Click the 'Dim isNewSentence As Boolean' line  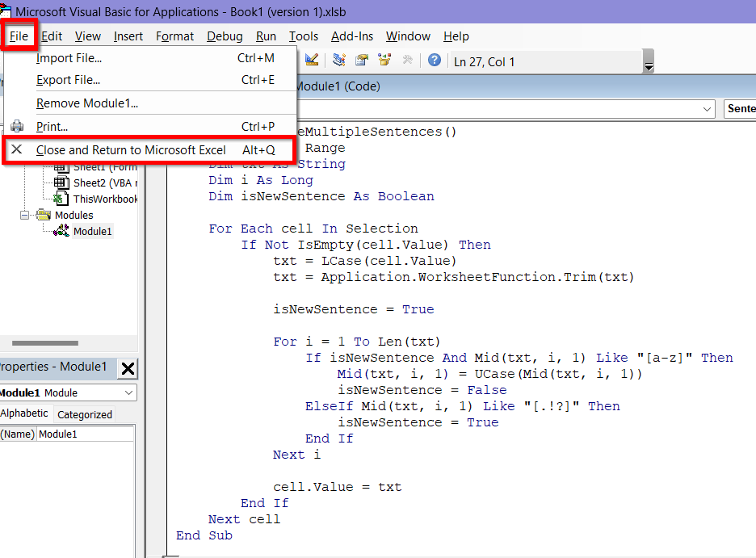point(321,196)
